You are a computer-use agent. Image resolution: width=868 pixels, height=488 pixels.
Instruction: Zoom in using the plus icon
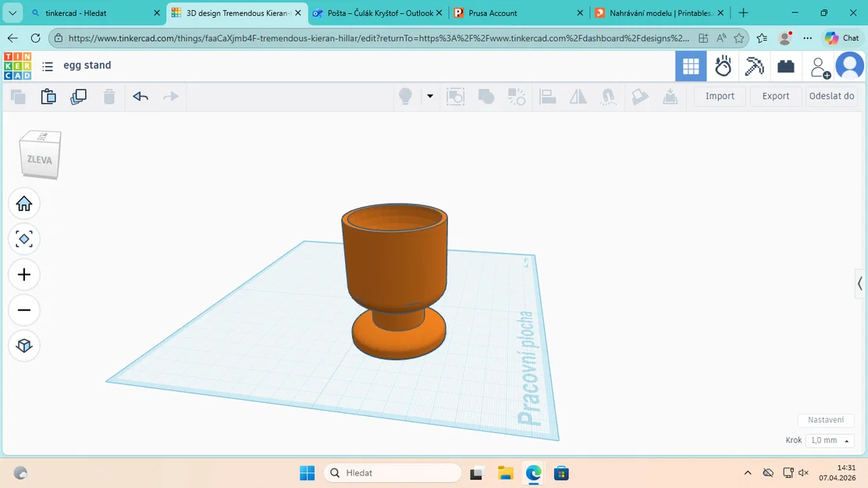24,274
